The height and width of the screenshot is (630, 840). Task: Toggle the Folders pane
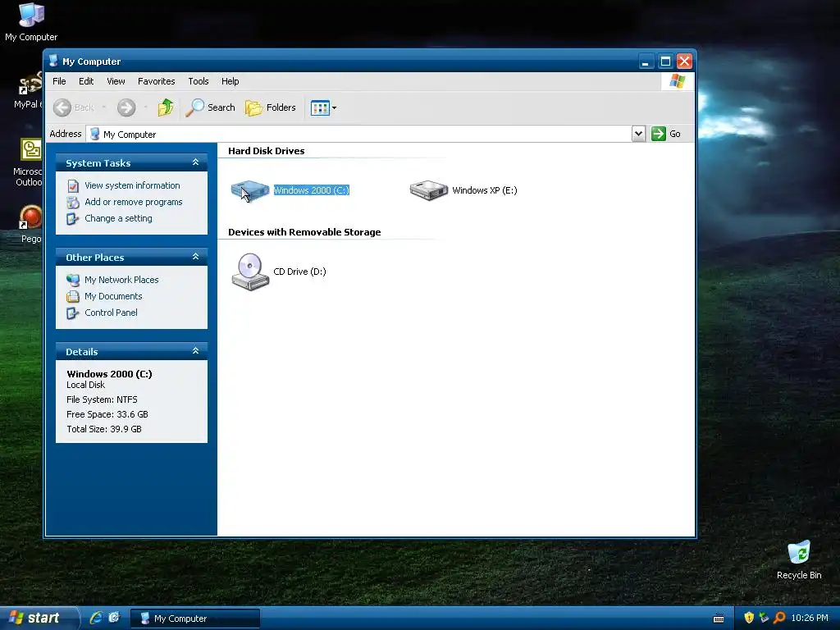[x=271, y=107]
